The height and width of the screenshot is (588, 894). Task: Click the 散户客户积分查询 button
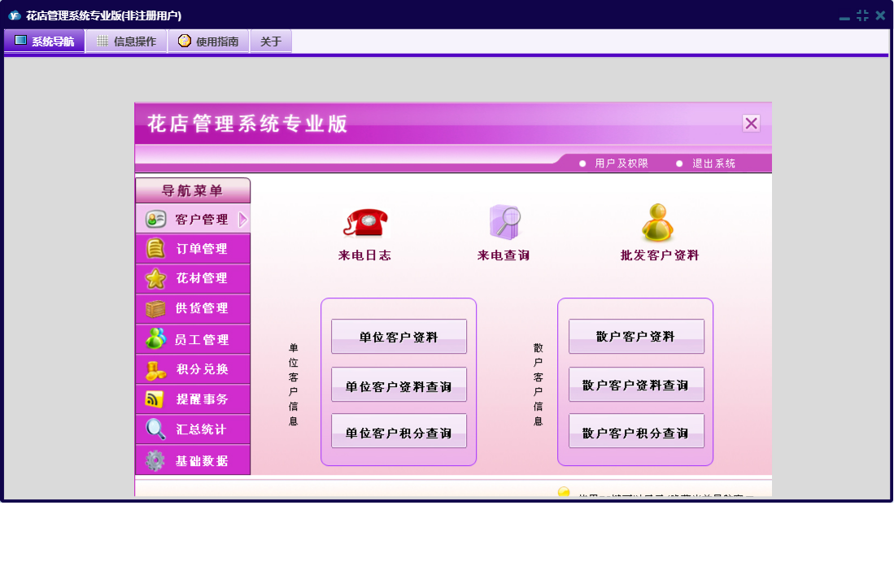click(636, 432)
